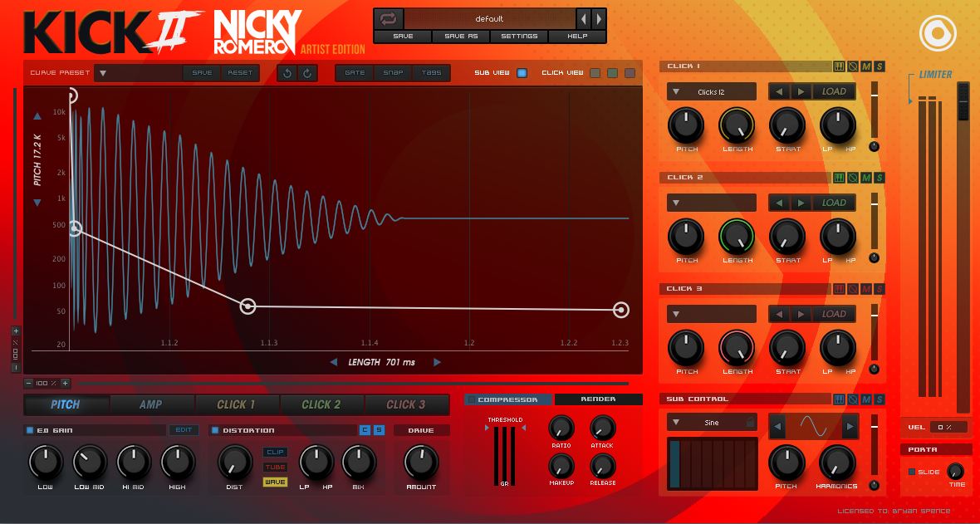
Task: Switch to the AMP tab
Action: pos(151,404)
